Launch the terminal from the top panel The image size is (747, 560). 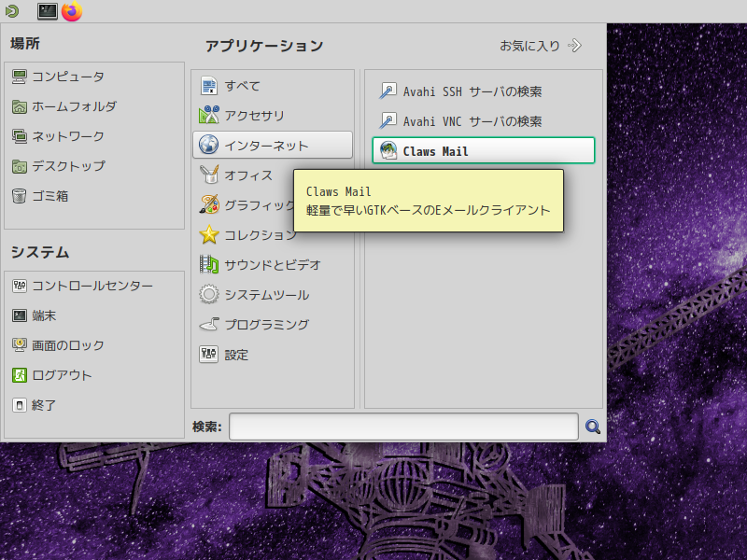point(48,11)
